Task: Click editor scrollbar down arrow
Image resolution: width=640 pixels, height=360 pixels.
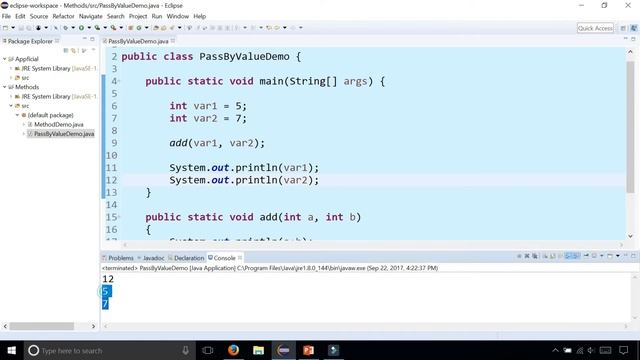Action: 630,236
